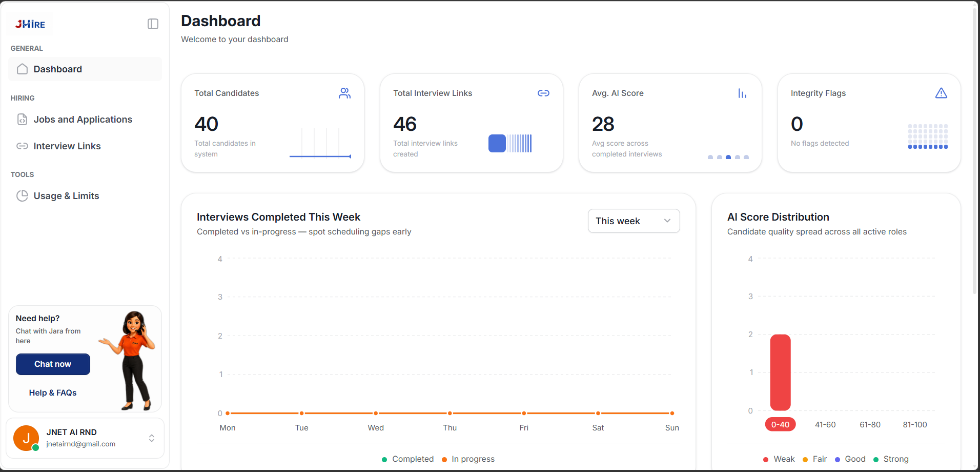
Task: Click the Interviews Completed This Week heading
Action: (278, 217)
